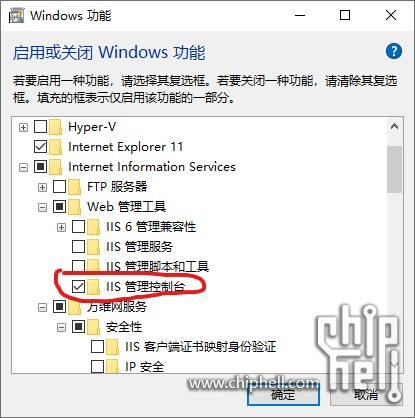Click the IIS 管理控制台 folder icon
Screen dimensions: 415x418
point(93,287)
